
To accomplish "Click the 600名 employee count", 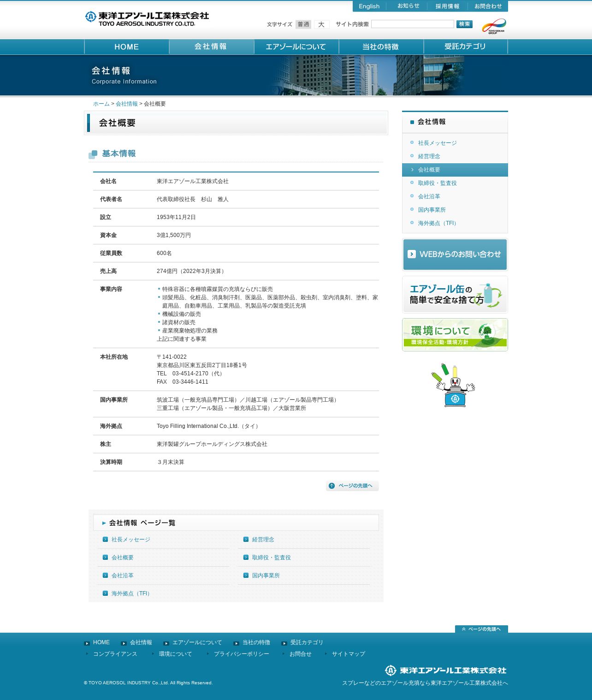I will (x=164, y=253).
